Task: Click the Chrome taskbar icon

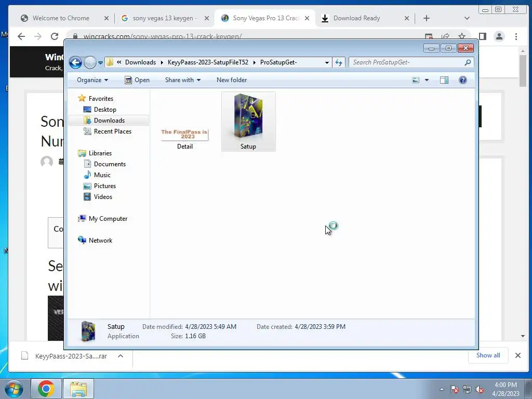Action: click(x=46, y=389)
